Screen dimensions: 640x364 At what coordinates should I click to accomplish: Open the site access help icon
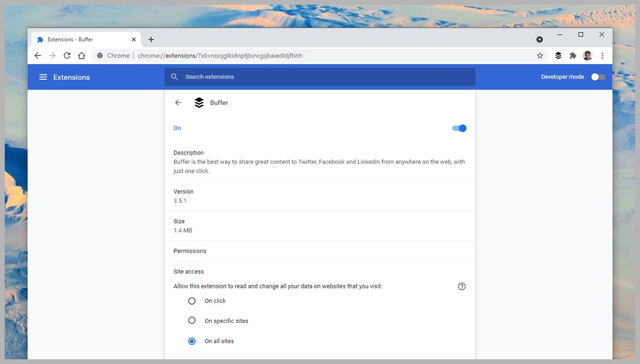[x=462, y=286]
